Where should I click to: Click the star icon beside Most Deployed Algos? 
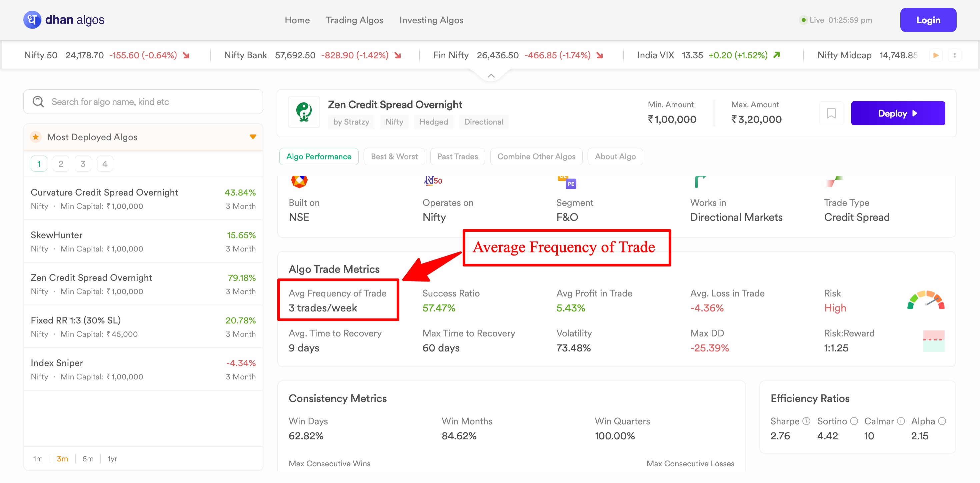[x=36, y=137]
